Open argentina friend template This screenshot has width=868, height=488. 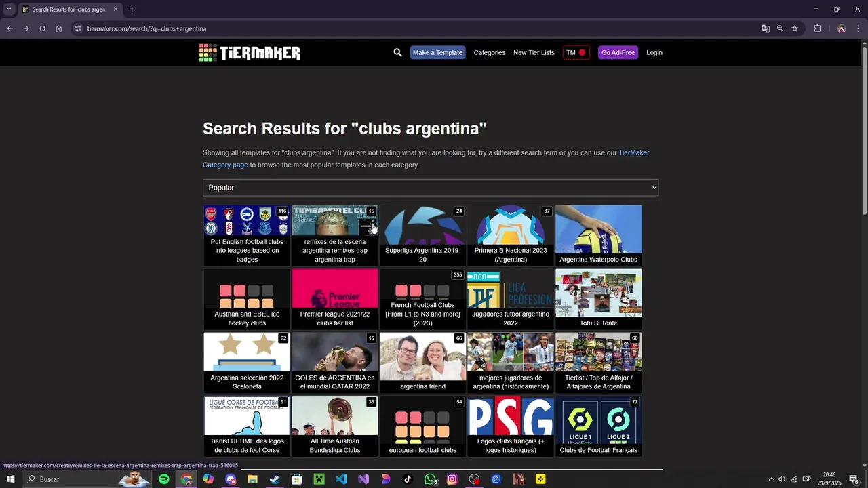click(x=422, y=363)
